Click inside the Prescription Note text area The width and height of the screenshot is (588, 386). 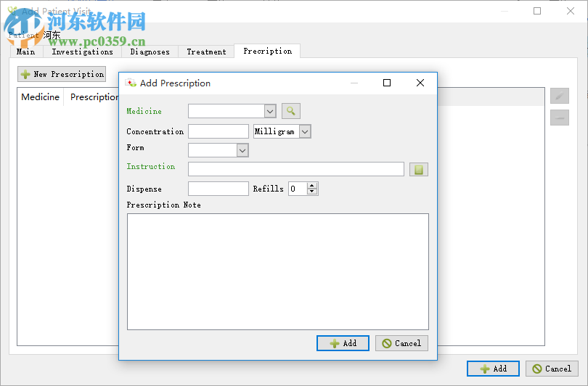click(x=278, y=271)
